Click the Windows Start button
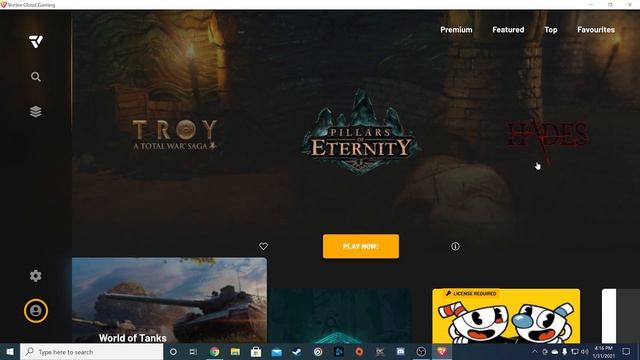640x360 pixels. [10, 352]
